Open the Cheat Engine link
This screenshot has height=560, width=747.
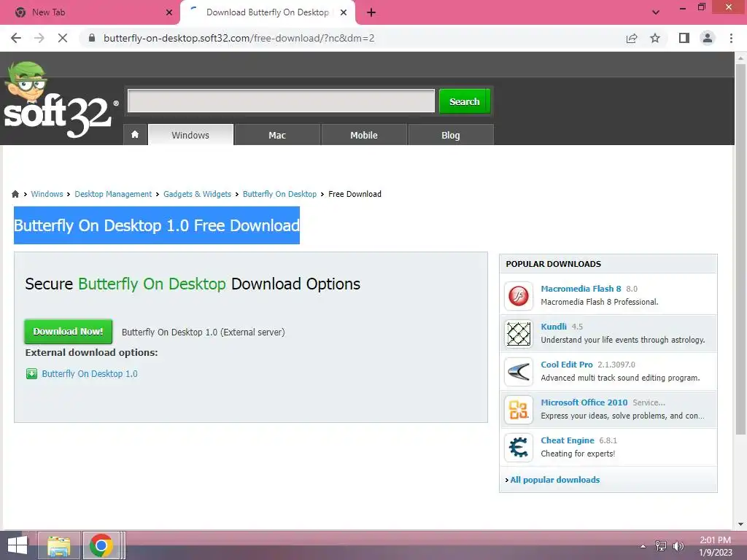tap(568, 440)
